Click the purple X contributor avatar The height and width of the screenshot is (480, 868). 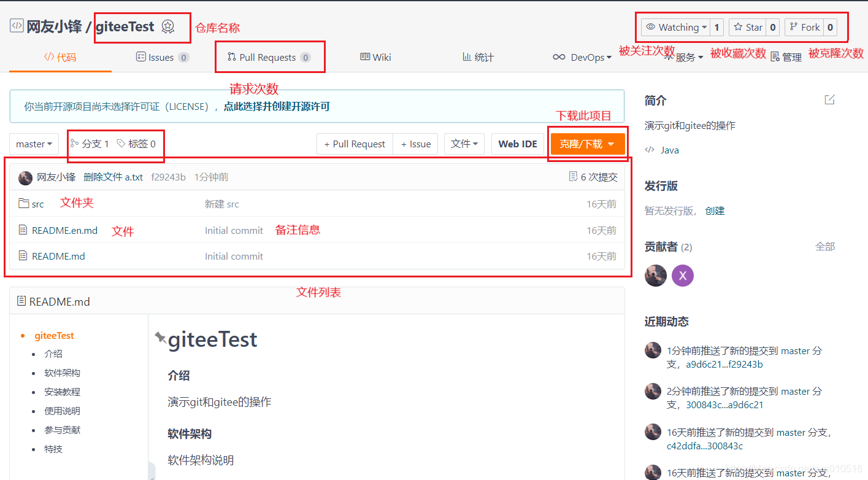(683, 276)
